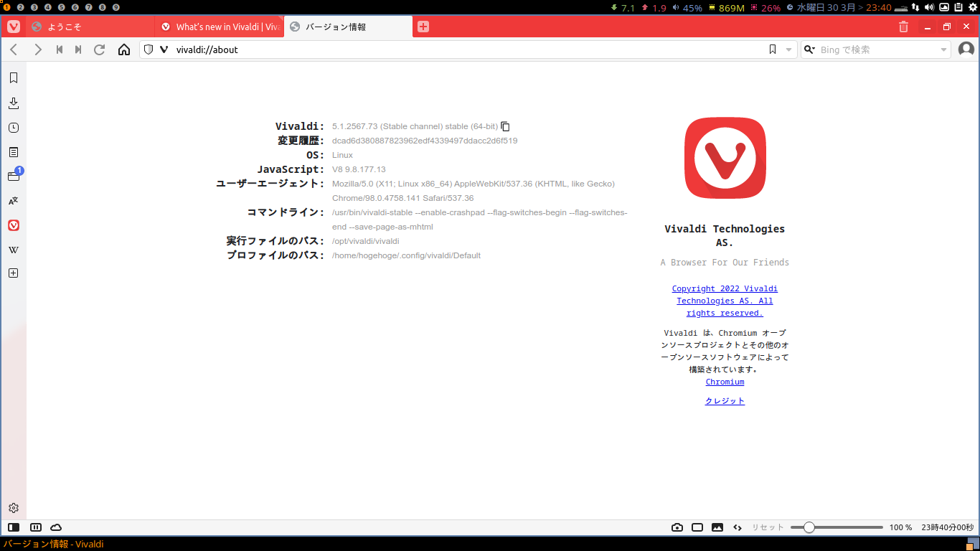Open the Chromium link
The width and height of the screenshot is (980, 551).
[725, 382]
